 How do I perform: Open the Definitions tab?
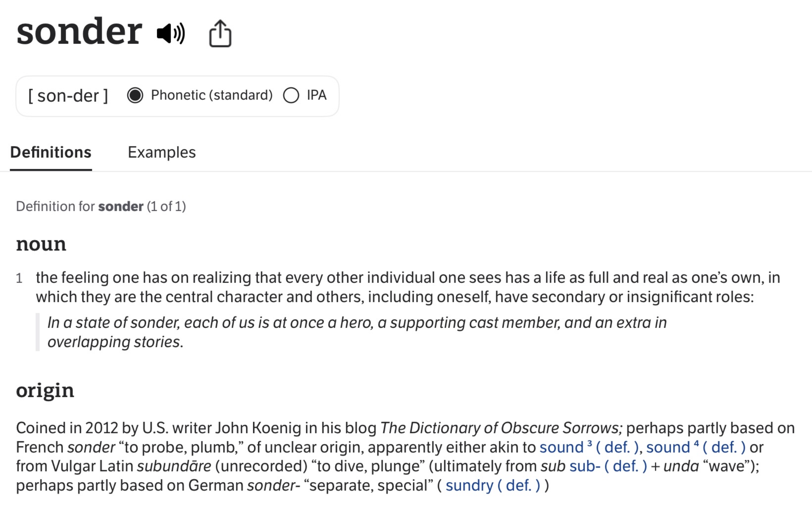tap(51, 152)
